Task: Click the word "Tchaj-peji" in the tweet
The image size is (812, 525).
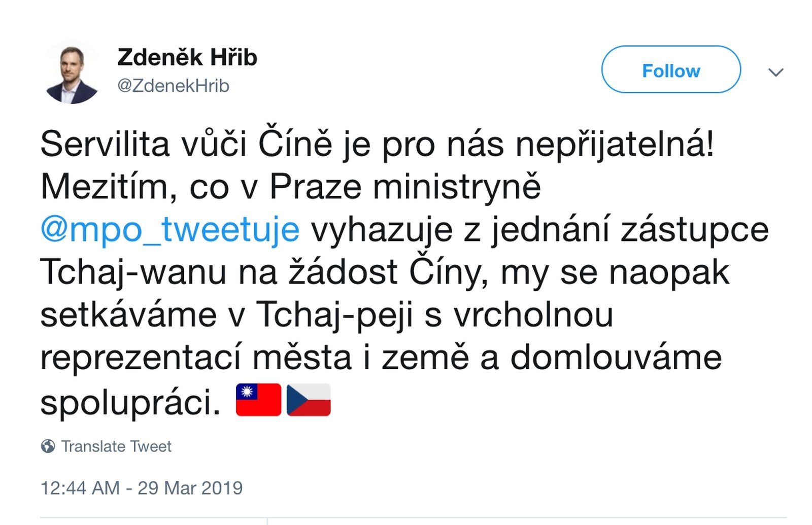Action: pyautogui.click(x=334, y=315)
